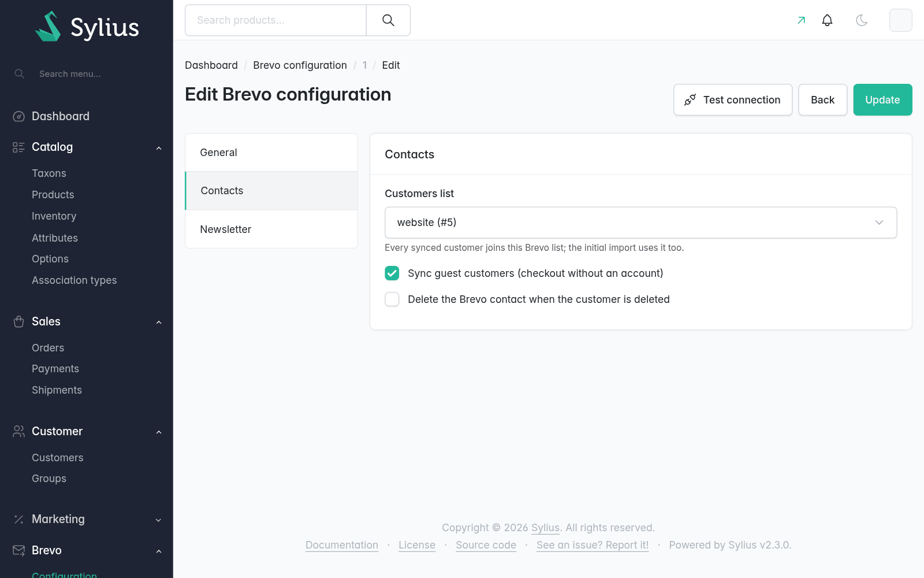Click Brevo configuration breadcrumb
924x578 pixels.
[x=300, y=65]
